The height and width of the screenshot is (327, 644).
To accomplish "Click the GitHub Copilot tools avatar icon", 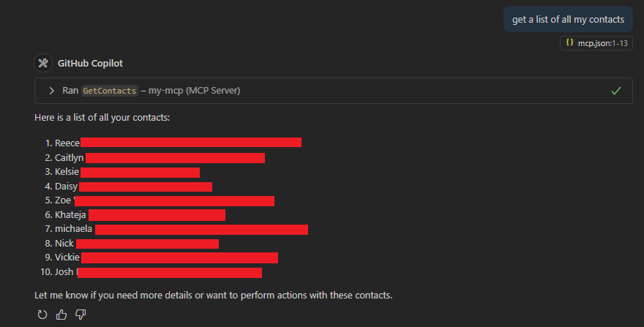I will click(x=43, y=63).
